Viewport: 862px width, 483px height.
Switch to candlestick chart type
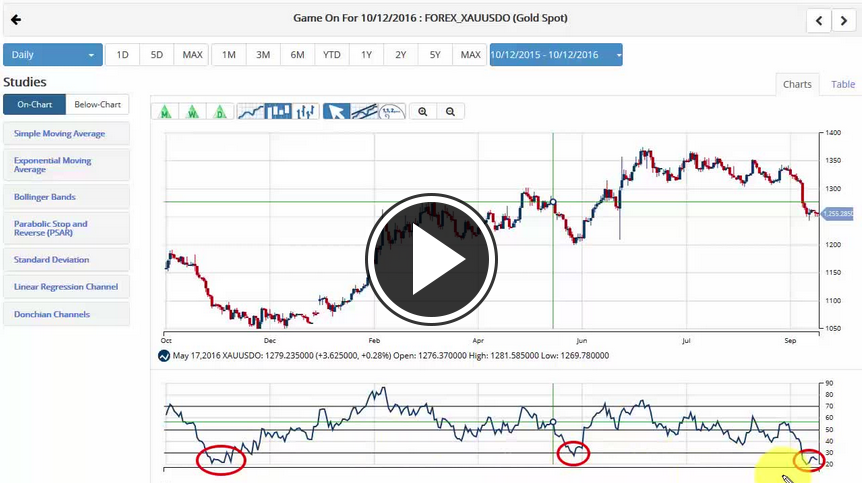tap(278, 112)
